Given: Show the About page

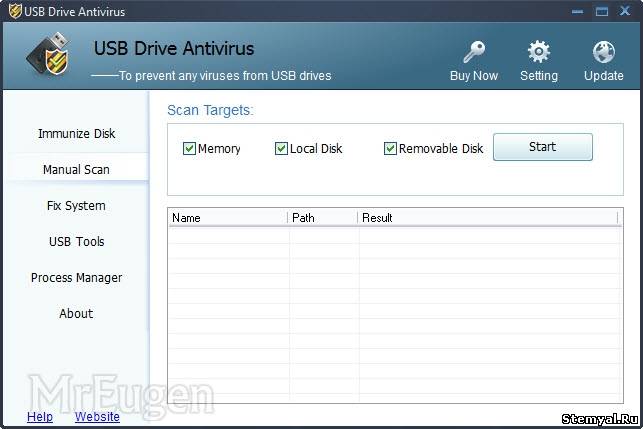Looking at the screenshot, I should (x=77, y=313).
